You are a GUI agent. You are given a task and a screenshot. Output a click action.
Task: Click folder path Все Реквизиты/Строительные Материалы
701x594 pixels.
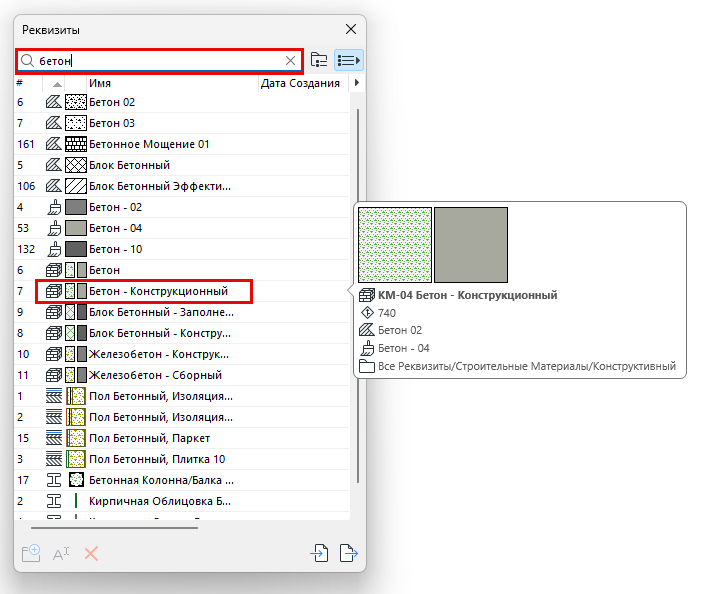tap(527, 366)
